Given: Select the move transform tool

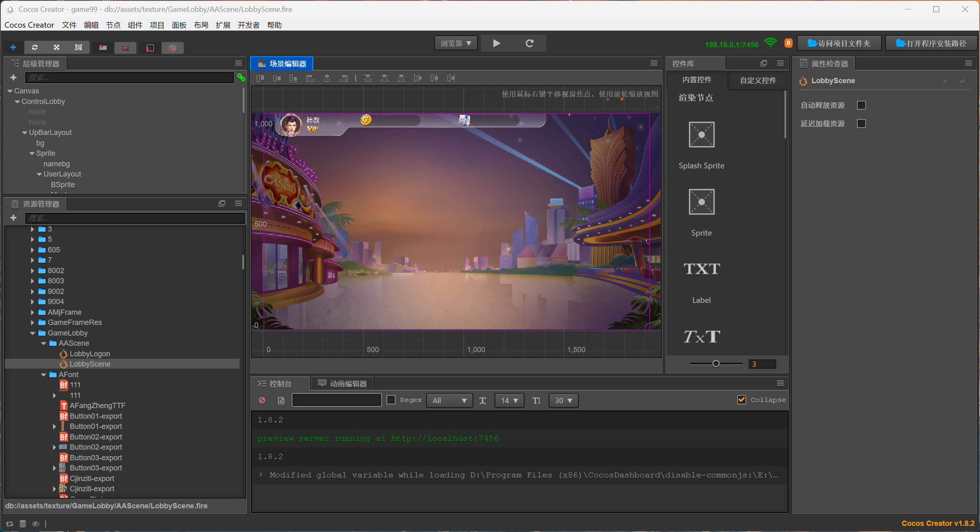Looking at the screenshot, I should tap(13, 48).
